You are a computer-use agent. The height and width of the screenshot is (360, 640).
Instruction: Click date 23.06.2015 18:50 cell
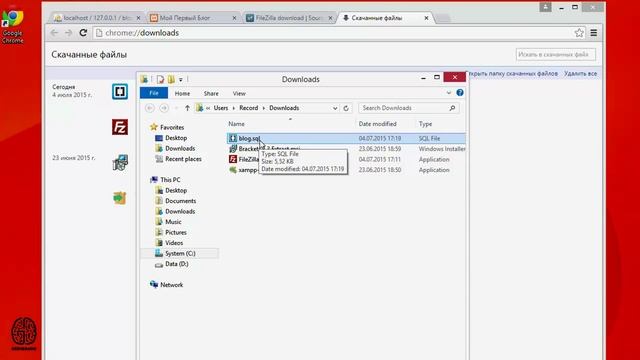coord(380,170)
